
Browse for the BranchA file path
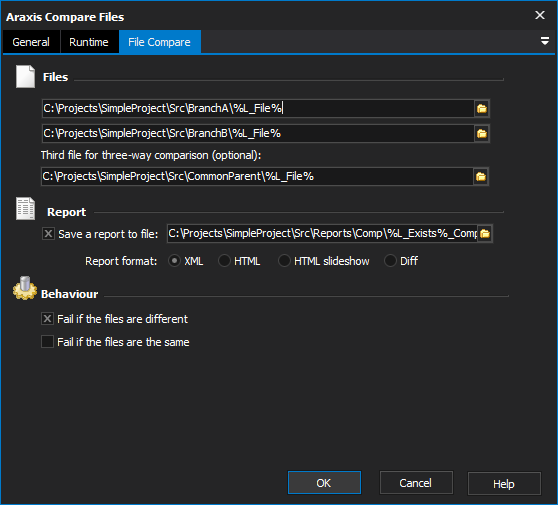click(481, 109)
